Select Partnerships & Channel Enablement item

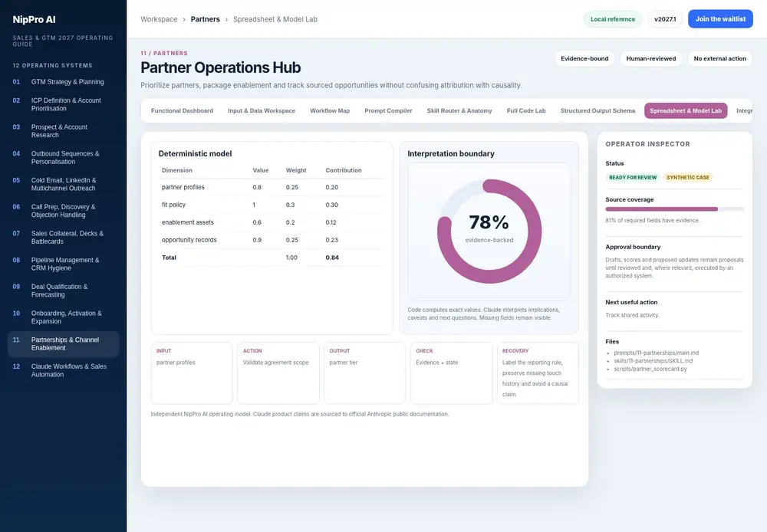click(63, 343)
